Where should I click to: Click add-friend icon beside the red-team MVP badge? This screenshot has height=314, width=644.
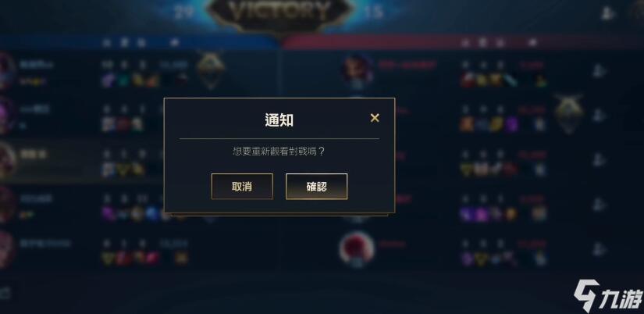click(600, 116)
